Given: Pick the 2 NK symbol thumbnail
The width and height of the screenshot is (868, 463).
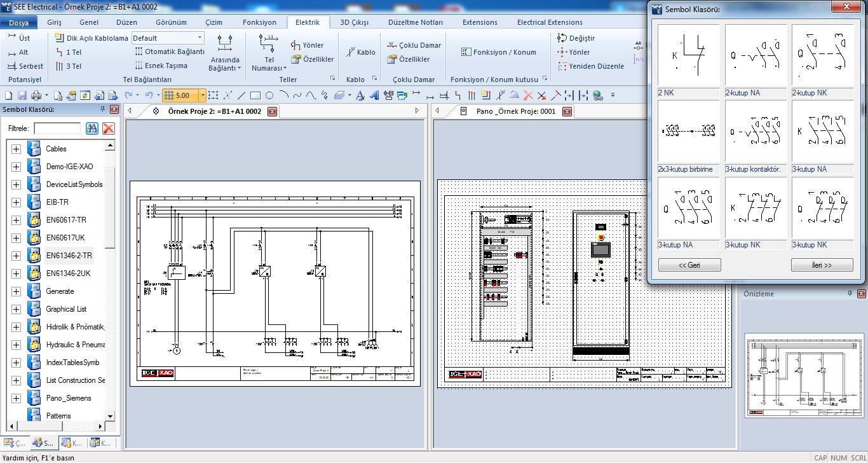Looking at the screenshot, I should tap(688, 56).
